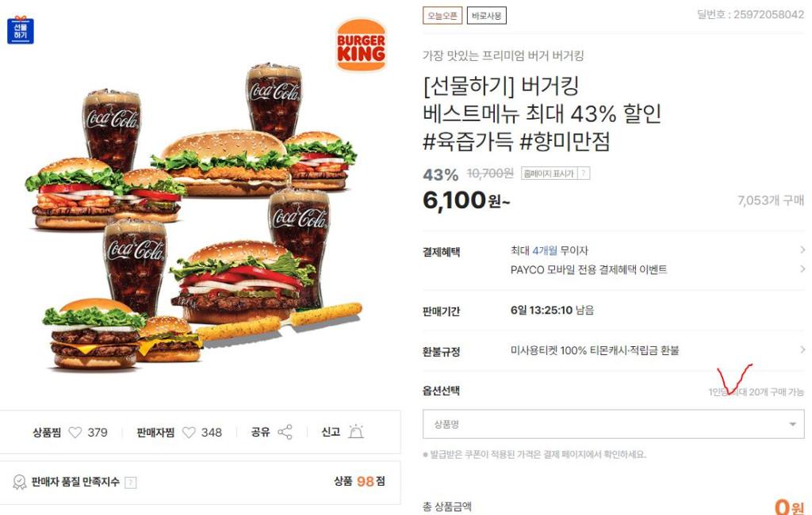Click the 홈페이지 표시가 label box
The image size is (812, 515).
coord(555,174)
